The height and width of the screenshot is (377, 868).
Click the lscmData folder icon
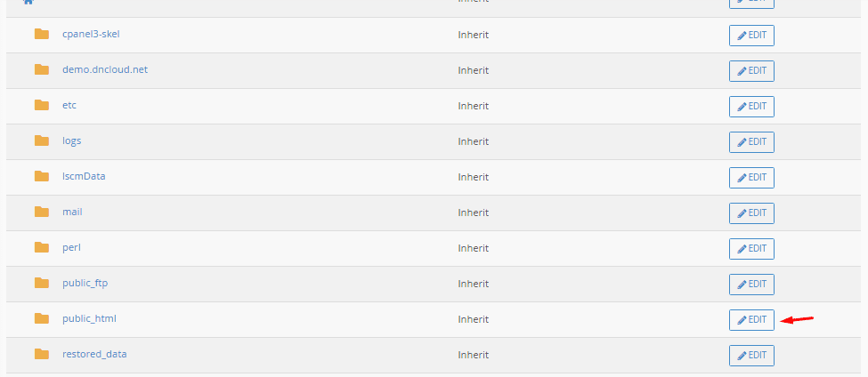42,176
